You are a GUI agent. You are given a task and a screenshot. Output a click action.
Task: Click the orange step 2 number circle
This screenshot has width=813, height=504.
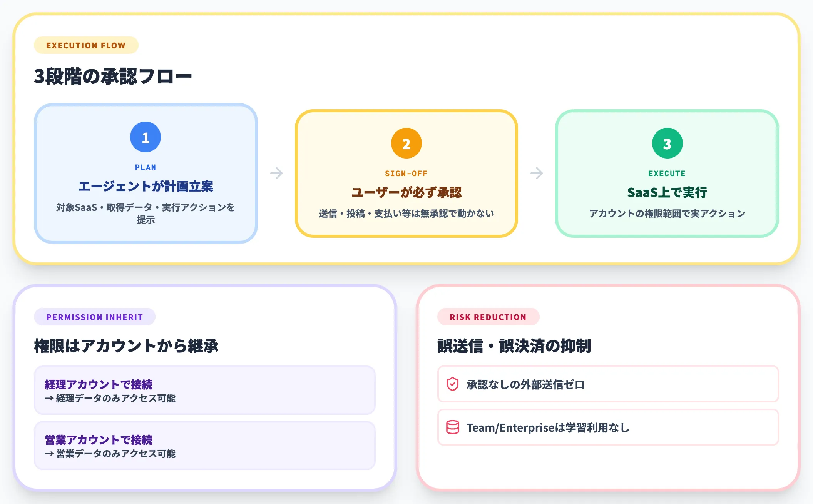[406, 144]
